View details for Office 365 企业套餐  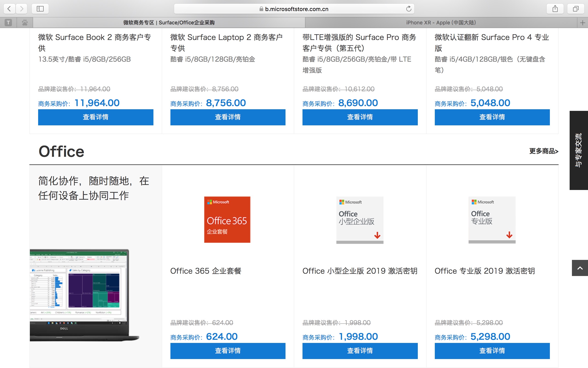click(x=228, y=351)
